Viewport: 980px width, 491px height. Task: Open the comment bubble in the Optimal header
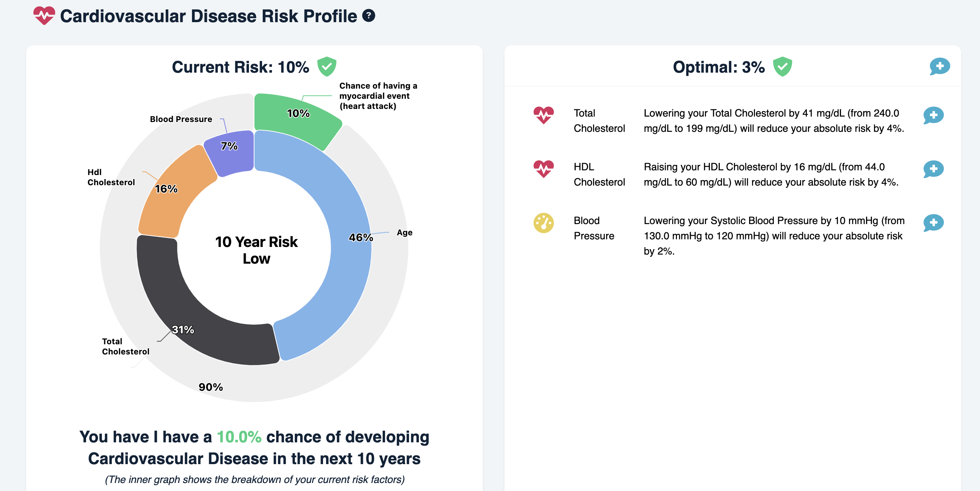coord(939,66)
